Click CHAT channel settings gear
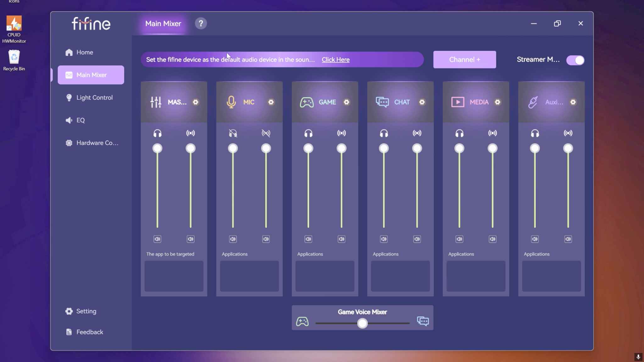The width and height of the screenshot is (644, 362). 422,102
